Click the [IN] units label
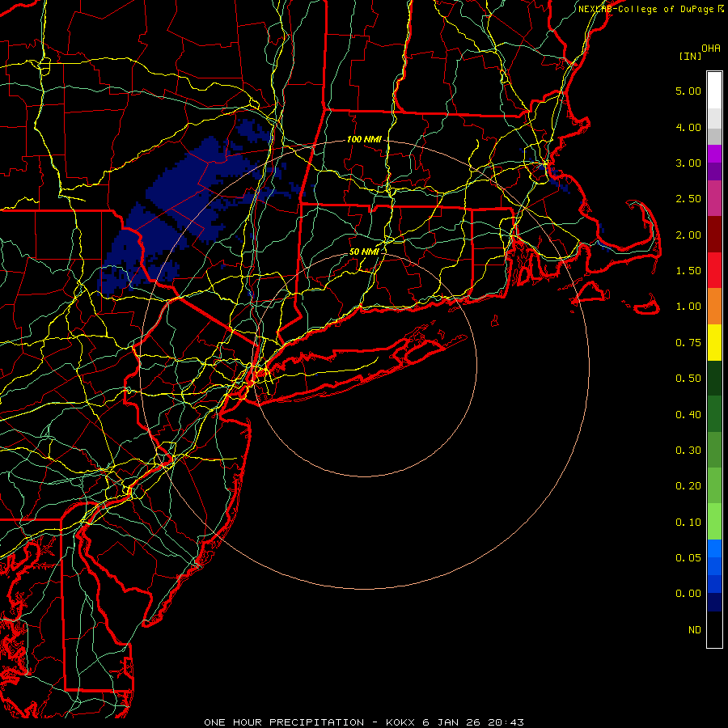 click(x=690, y=56)
